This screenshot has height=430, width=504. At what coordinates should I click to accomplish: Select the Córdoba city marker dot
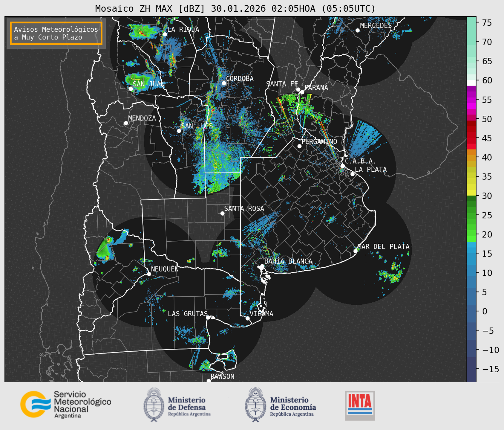224,83
